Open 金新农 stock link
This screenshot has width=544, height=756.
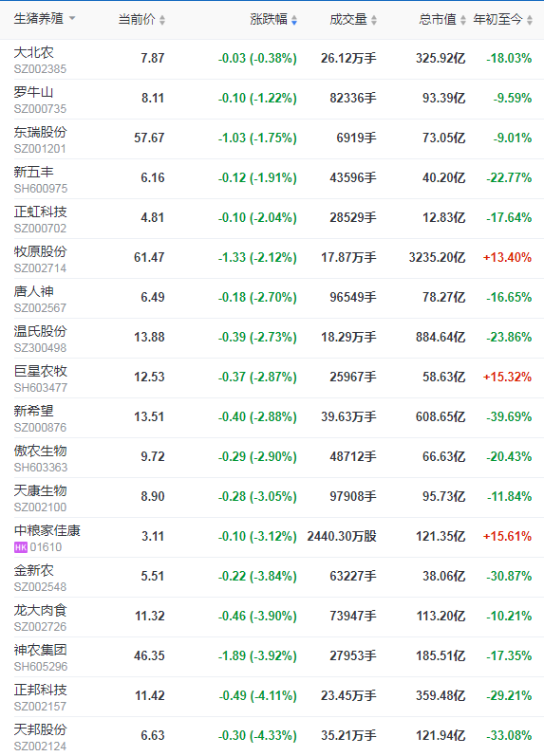pyautogui.click(x=34, y=570)
